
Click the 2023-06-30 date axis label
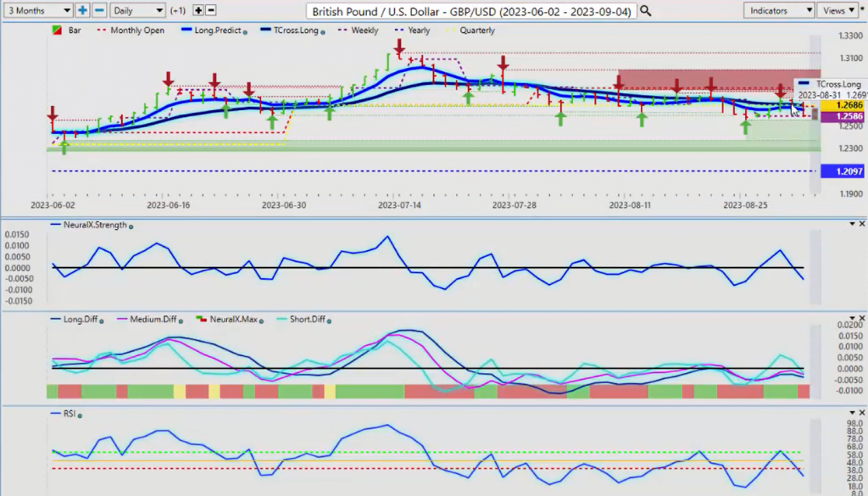pyautogui.click(x=283, y=205)
